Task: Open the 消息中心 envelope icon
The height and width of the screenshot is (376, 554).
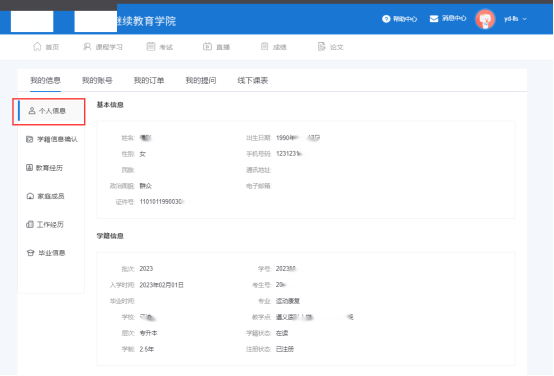Action: (x=434, y=18)
